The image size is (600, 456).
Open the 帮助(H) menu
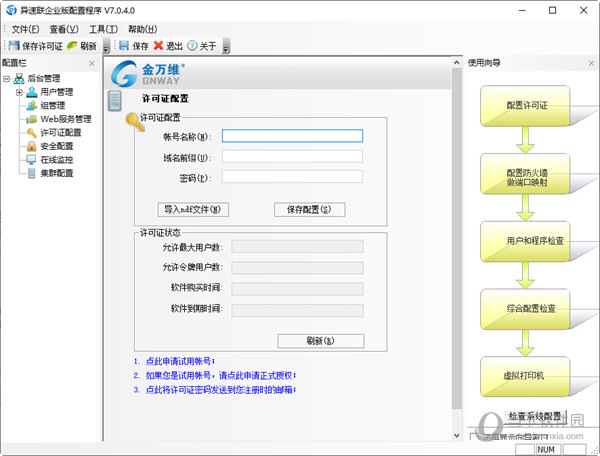(x=142, y=29)
